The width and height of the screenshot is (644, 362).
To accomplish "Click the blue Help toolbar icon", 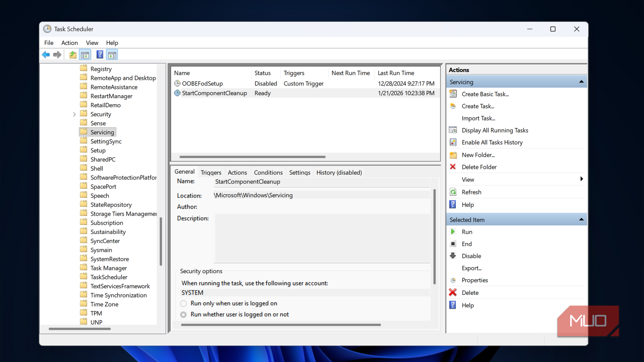I will click(100, 55).
